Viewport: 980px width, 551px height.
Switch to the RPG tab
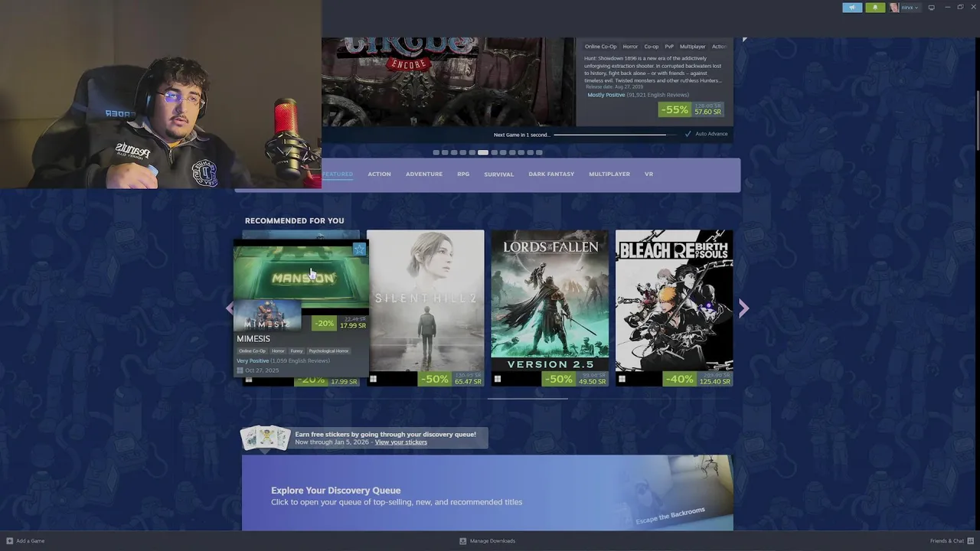click(463, 174)
